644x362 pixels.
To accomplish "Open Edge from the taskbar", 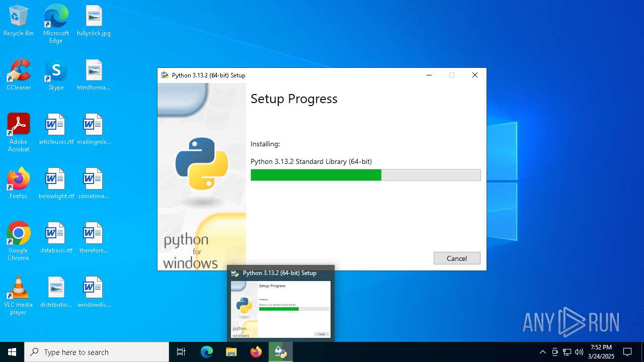I will (207, 352).
